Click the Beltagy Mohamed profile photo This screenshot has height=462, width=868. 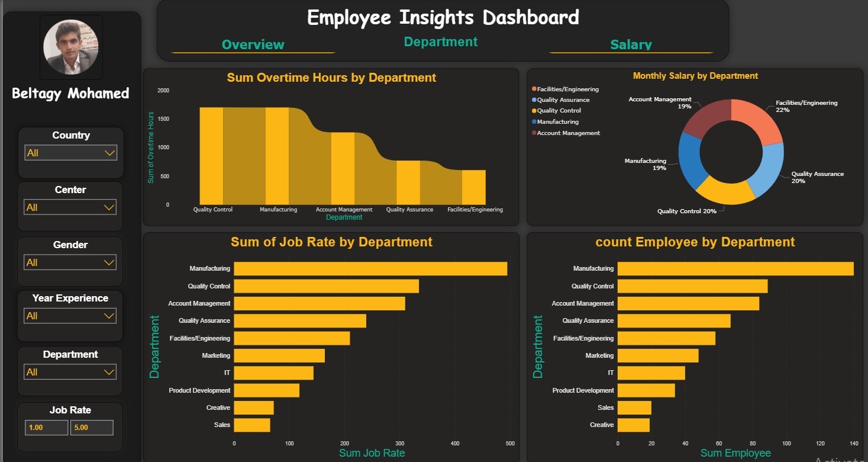click(x=71, y=47)
